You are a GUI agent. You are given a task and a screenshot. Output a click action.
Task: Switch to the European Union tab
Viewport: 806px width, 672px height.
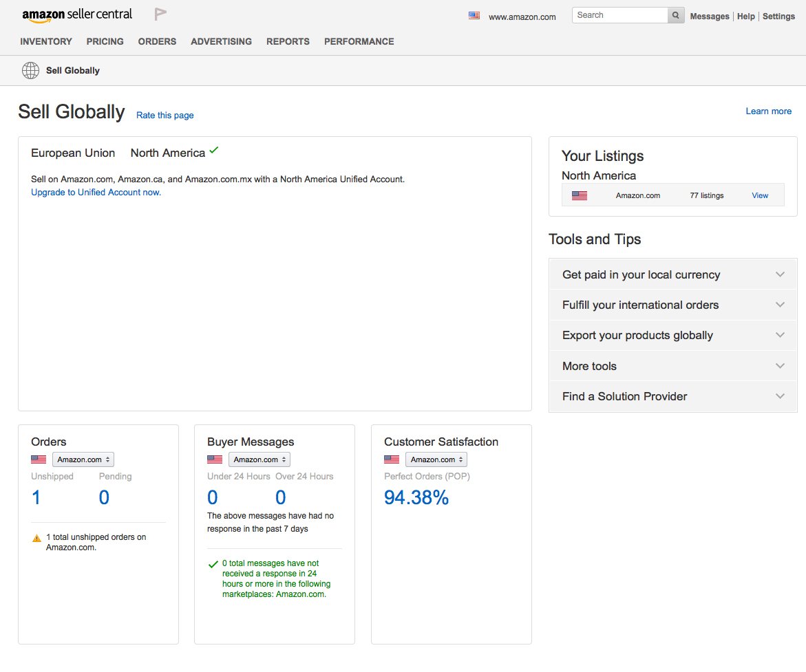pos(73,153)
